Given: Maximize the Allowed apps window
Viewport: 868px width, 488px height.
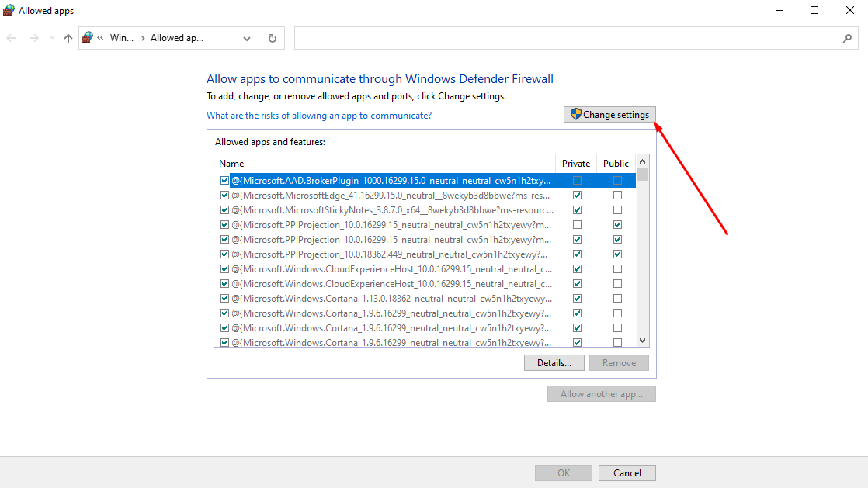Looking at the screenshot, I should [814, 11].
